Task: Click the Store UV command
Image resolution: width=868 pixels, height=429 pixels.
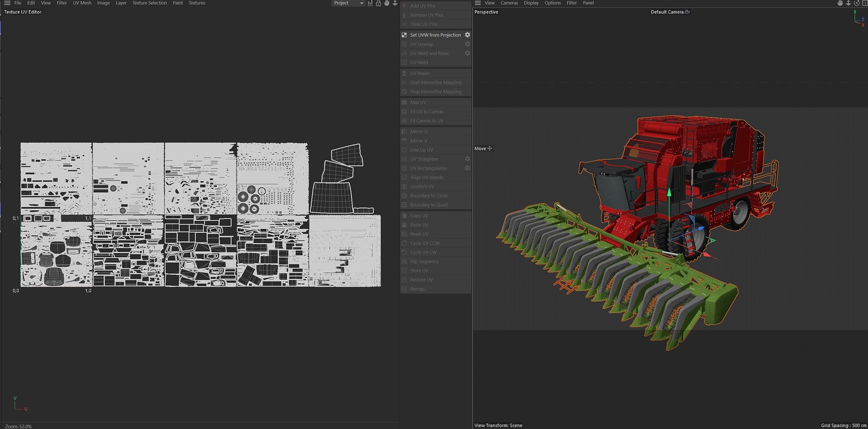Action: click(436, 270)
